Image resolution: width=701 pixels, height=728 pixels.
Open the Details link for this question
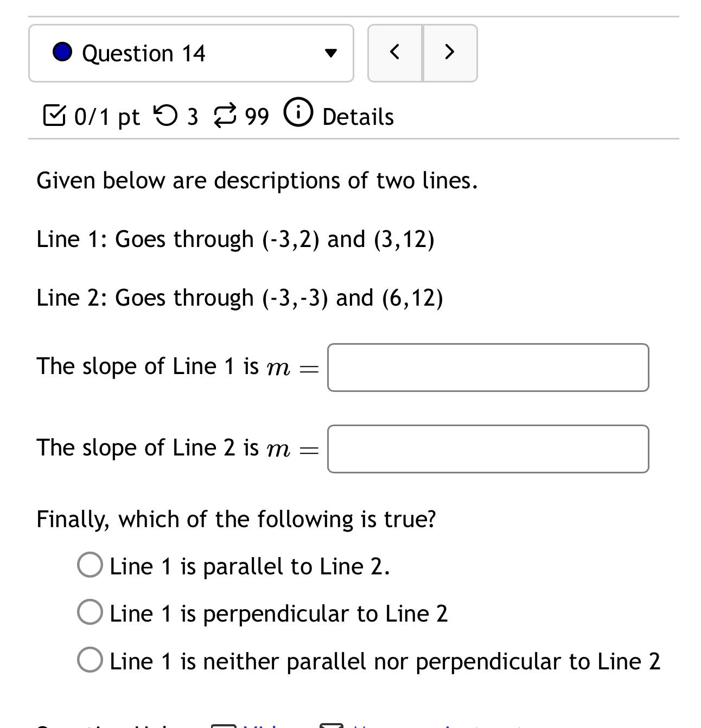[x=358, y=116]
